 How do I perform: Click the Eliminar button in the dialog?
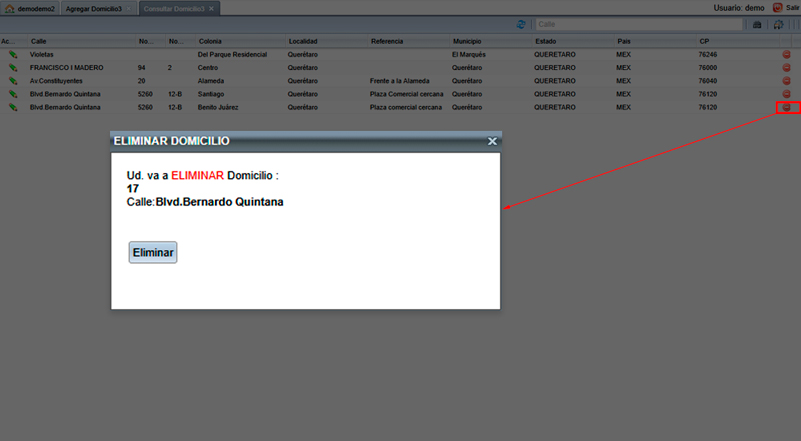(x=152, y=253)
